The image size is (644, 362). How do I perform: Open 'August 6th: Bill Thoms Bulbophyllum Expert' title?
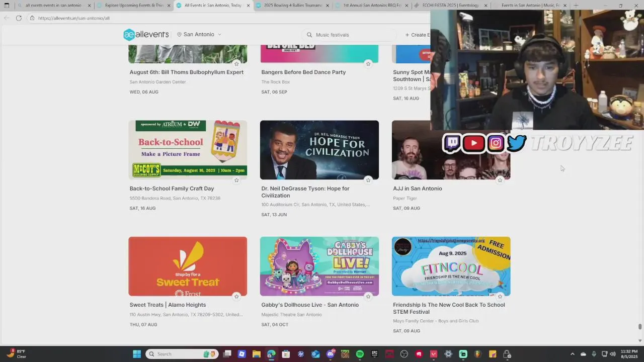[x=187, y=72]
